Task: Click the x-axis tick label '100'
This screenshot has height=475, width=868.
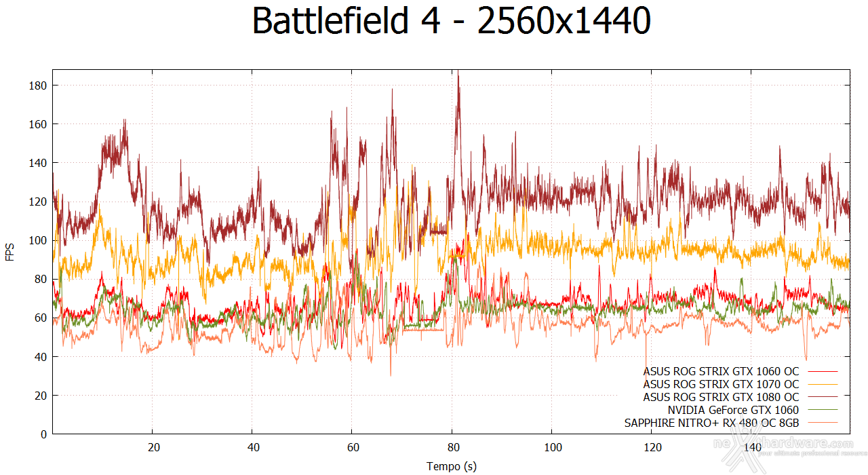Action: pos(552,447)
